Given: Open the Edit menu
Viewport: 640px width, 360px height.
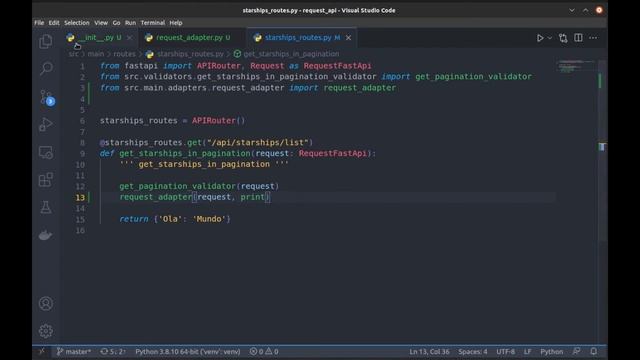Looking at the screenshot, I should coord(54,23).
